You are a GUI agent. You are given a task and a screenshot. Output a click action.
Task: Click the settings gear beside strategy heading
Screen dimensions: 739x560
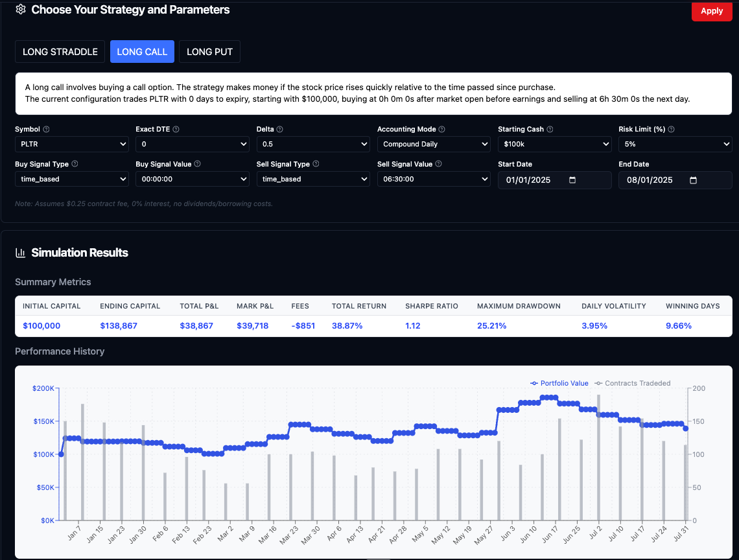coord(20,10)
